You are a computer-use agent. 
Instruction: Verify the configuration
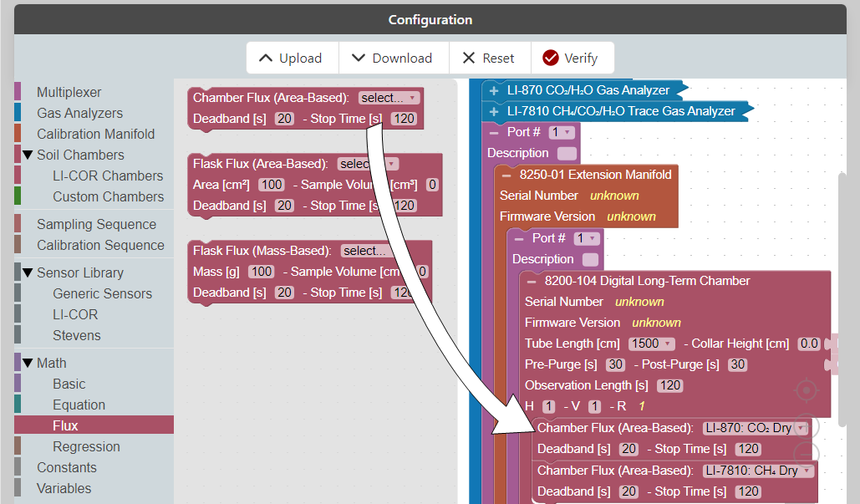tap(572, 59)
